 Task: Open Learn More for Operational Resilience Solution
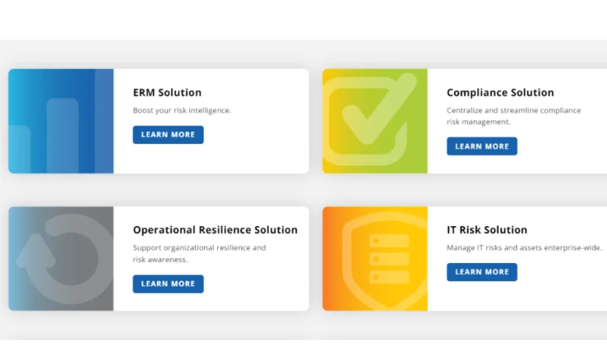tap(168, 284)
